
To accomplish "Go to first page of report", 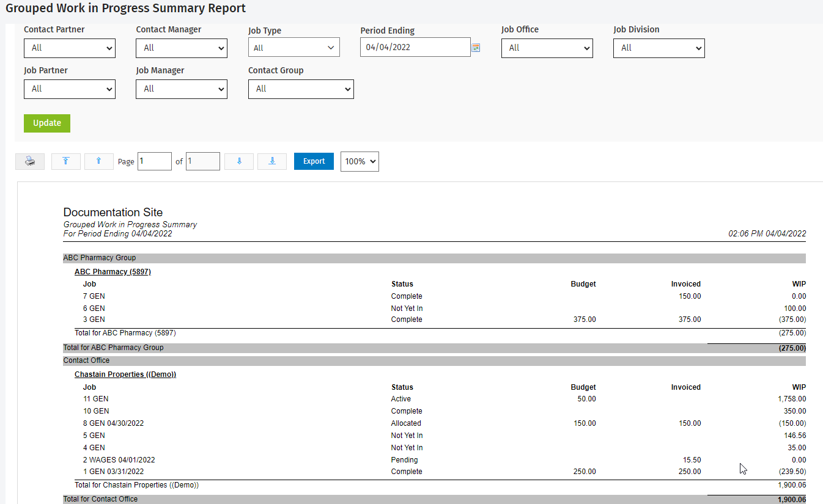I will tap(66, 161).
